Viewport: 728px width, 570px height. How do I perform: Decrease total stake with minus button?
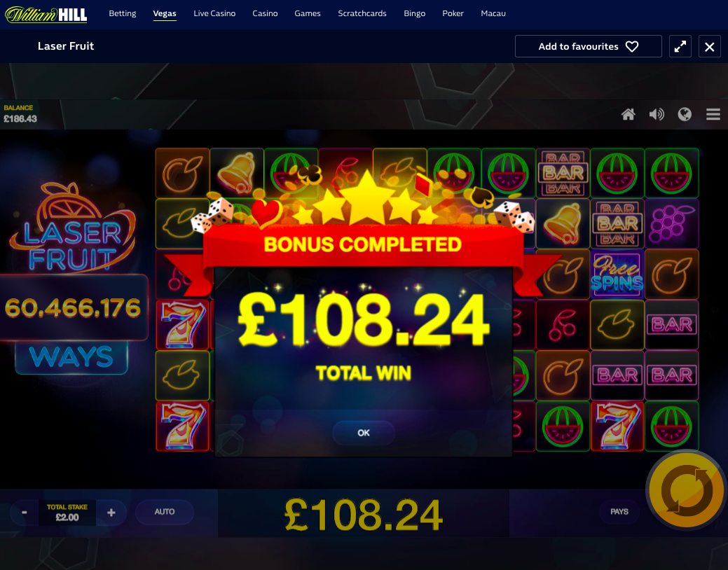(24, 513)
